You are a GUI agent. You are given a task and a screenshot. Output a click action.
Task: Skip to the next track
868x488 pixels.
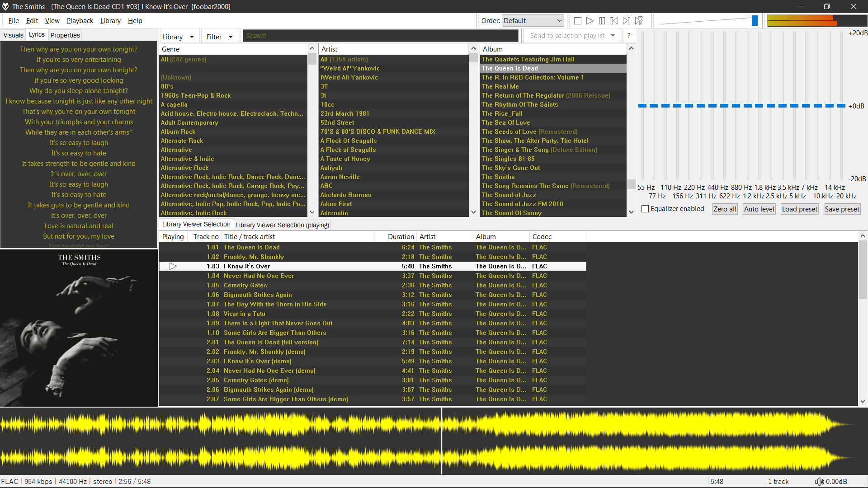point(626,20)
